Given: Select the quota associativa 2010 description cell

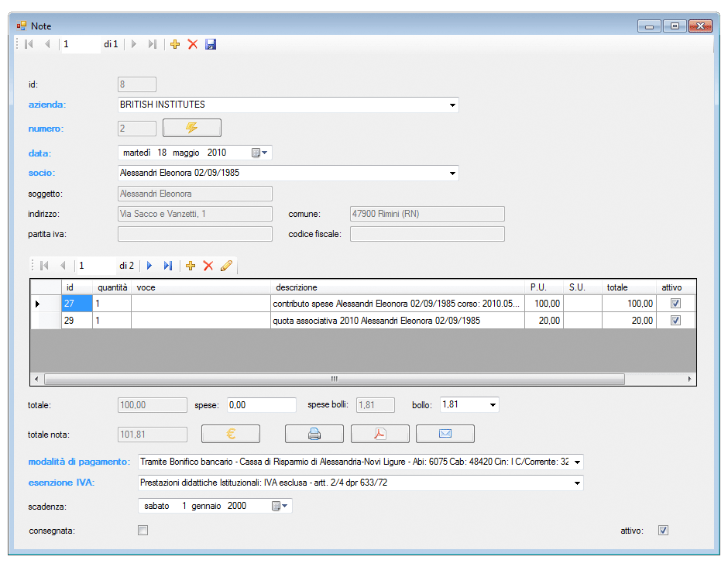Looking at the screenshot, I should coord(397,321).
